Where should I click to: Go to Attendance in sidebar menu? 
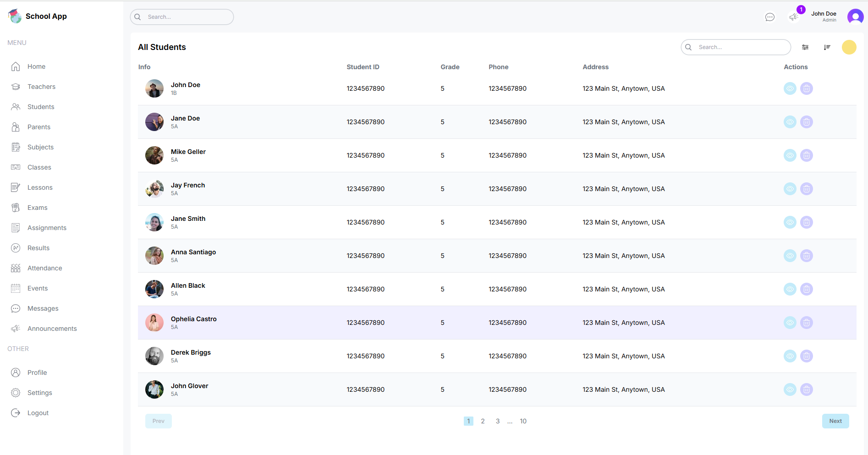click(x=44, y=268)
